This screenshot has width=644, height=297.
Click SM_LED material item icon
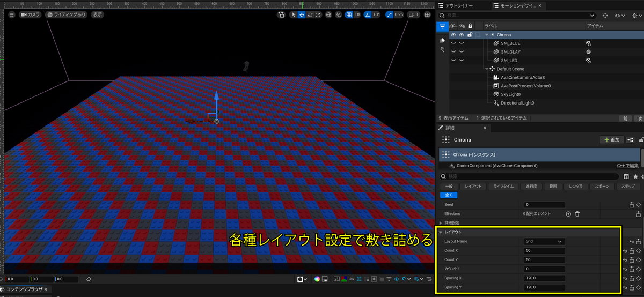coord(589,61)
